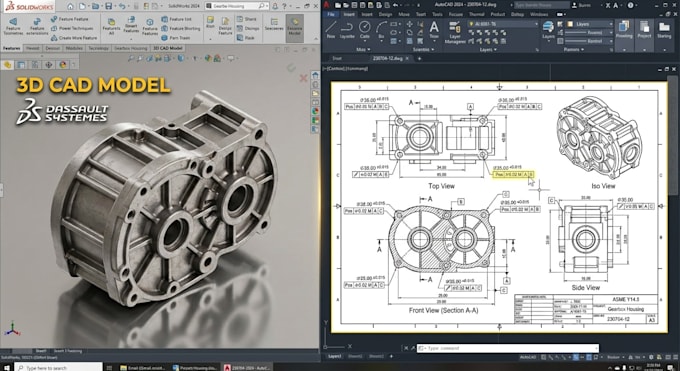Click the Parn Traen command
Viewport: 680px width, 371px height.
176,38
